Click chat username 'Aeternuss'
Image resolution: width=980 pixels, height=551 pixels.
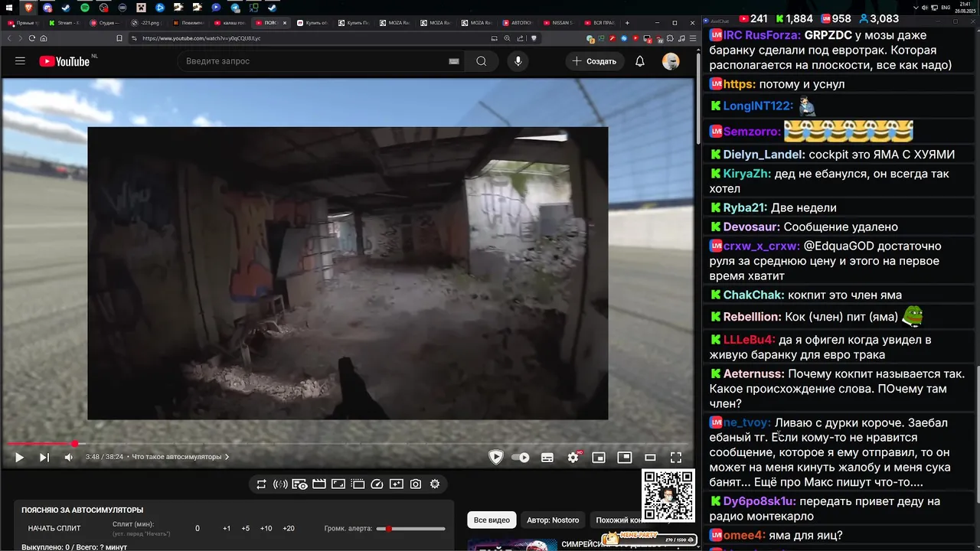pyautogui.click(x=753, y=374)
